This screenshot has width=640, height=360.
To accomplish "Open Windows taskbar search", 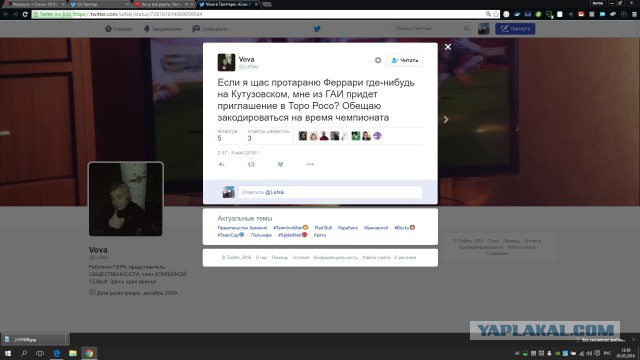I will [24, 353].
